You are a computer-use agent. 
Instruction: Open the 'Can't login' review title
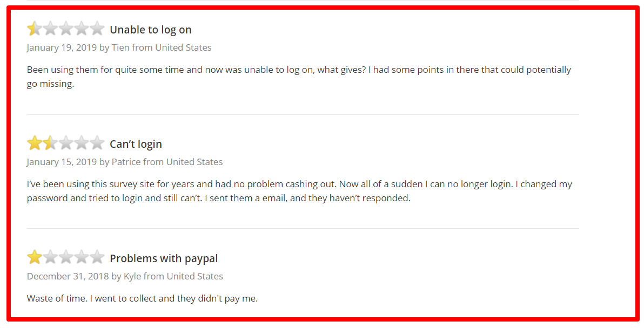(x=136, y=145)
